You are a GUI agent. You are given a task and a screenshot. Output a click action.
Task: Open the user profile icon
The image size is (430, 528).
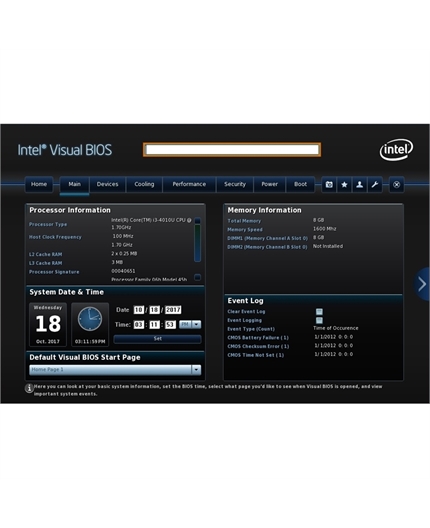359,185
